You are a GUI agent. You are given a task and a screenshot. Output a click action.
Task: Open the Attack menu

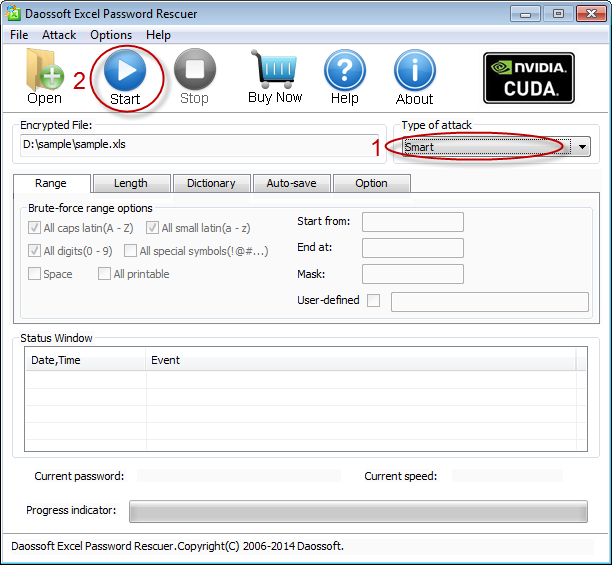tap(59, 35)
